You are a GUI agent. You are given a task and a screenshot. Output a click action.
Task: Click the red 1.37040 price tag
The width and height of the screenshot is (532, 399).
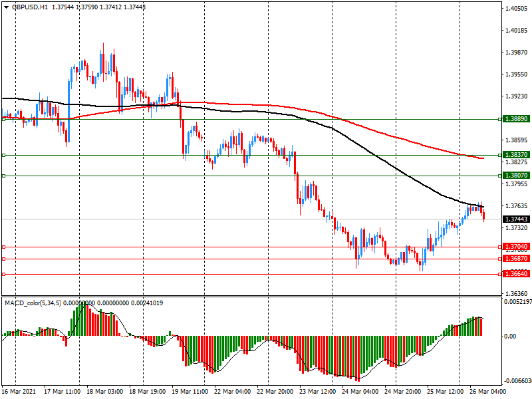click(516, 247)
